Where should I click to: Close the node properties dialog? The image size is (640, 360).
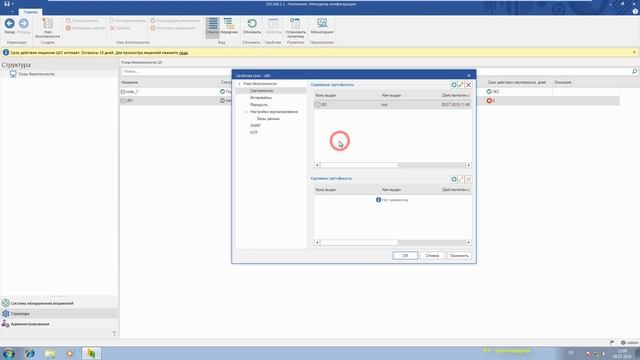pos(469,76)
